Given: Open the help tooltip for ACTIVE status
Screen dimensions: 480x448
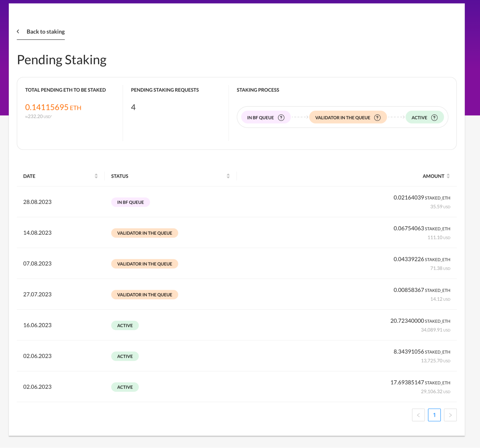Looking at the screenshot, I should (x=435, y=117).
